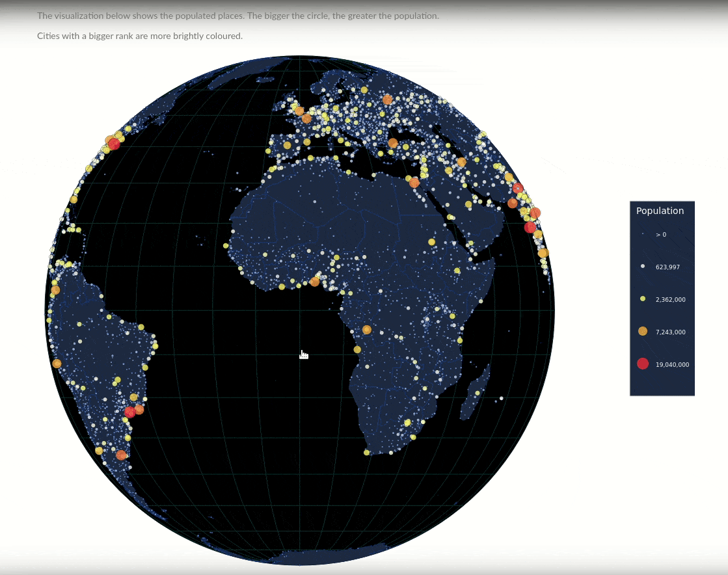Image resolution: width=728 pixels, height=575 pixels.
Task: Click the orange Kinshasa marker in central Africa
Action: click(367, 330)
